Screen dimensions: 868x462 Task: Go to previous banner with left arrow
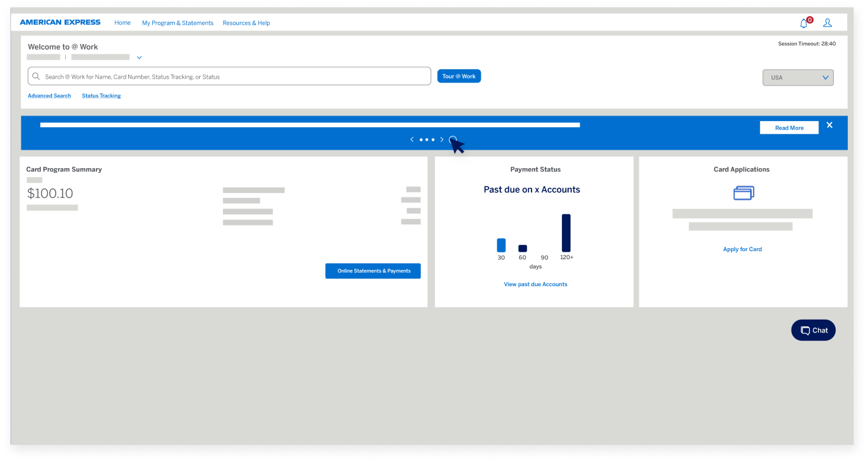[x=412, y=139]
